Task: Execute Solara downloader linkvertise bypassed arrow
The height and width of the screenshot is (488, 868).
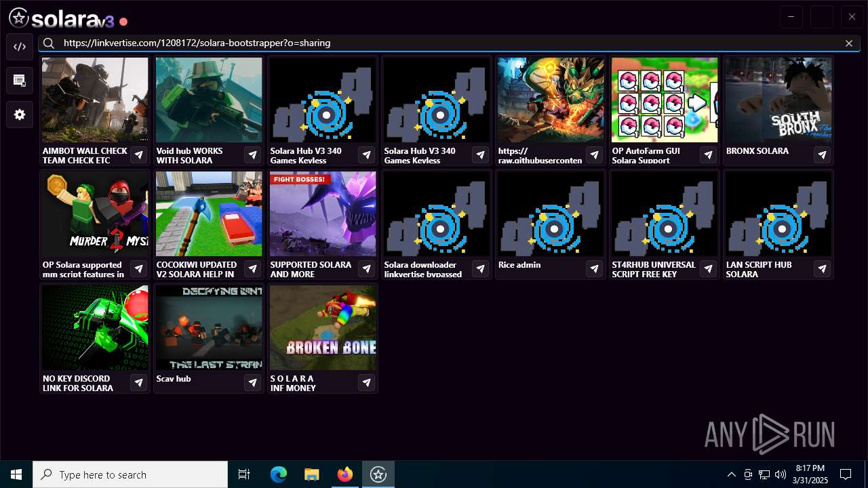Action: click(x=480, y=269)
